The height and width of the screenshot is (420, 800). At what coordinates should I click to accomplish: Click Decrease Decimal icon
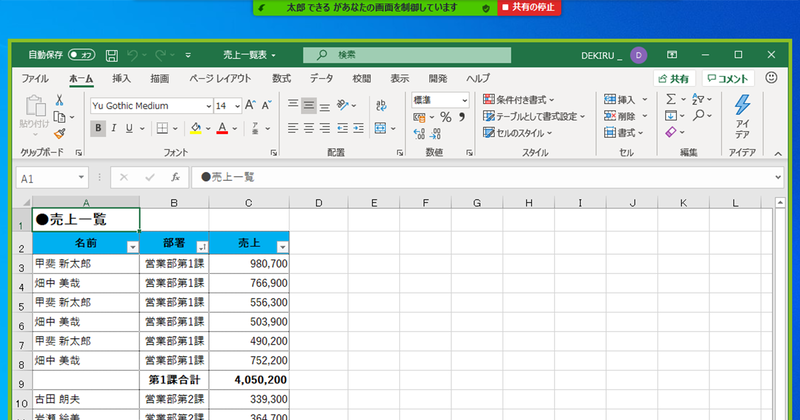(436, 134)
